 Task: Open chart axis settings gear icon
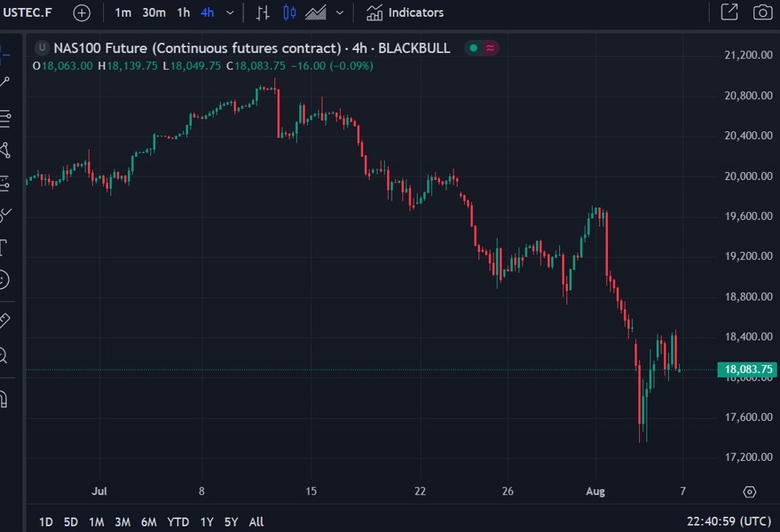coord(750,491)
